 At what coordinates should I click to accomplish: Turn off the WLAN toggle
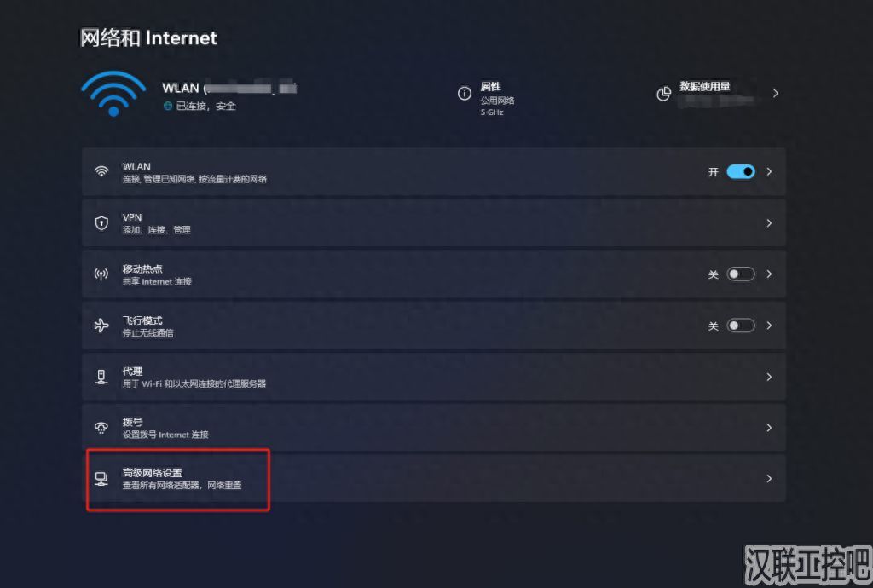point(741,171)
